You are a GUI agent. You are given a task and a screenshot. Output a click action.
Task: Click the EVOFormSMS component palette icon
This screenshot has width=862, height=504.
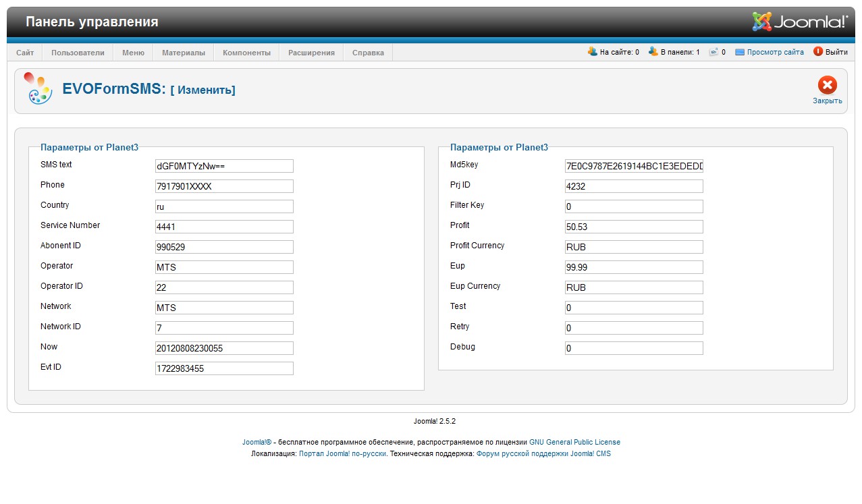(x=37, y=89)
